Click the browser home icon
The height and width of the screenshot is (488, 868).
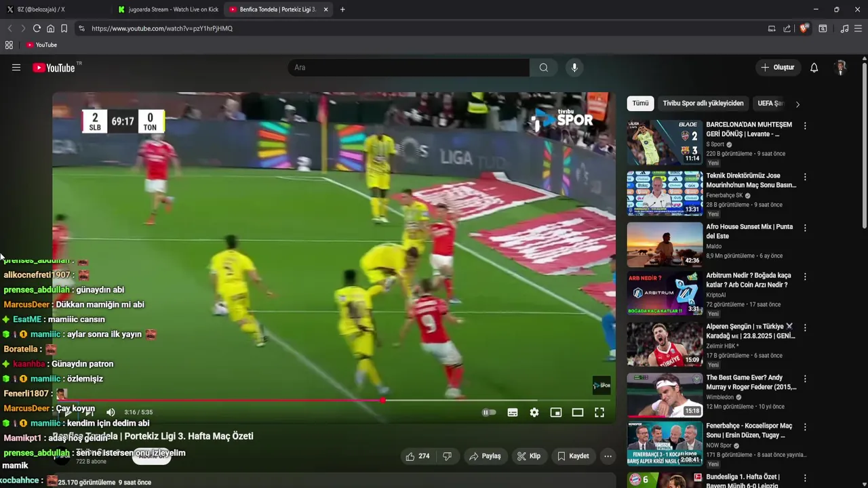50,28
